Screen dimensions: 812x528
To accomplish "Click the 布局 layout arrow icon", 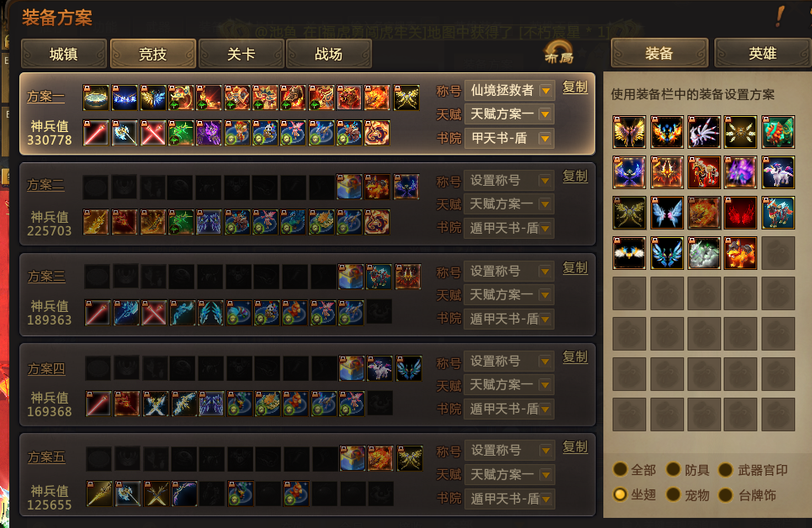I will click(560, 52).
